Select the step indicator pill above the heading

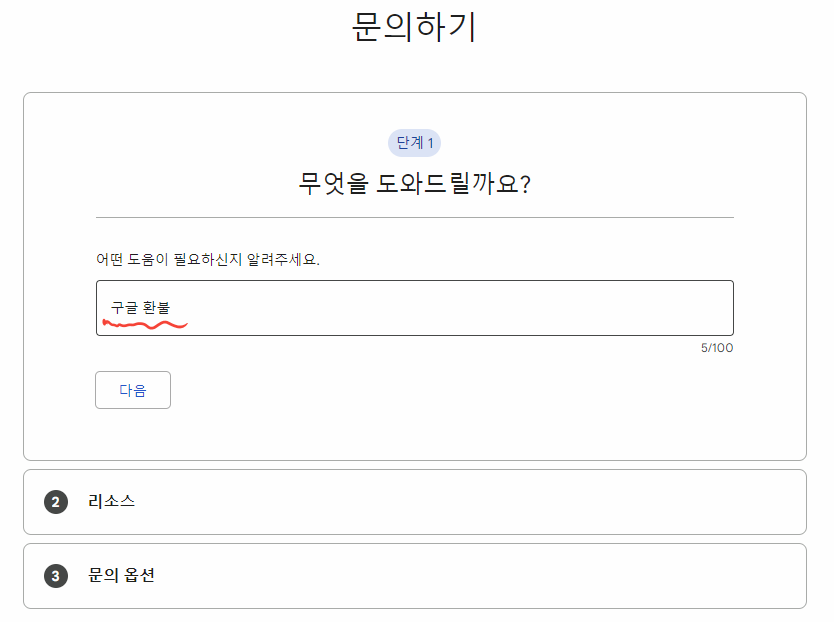(x=413, y=143)
